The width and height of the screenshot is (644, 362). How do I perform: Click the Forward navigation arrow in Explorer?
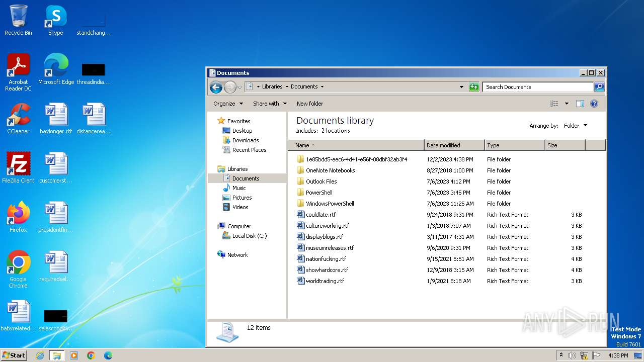[x=230, y=87]
